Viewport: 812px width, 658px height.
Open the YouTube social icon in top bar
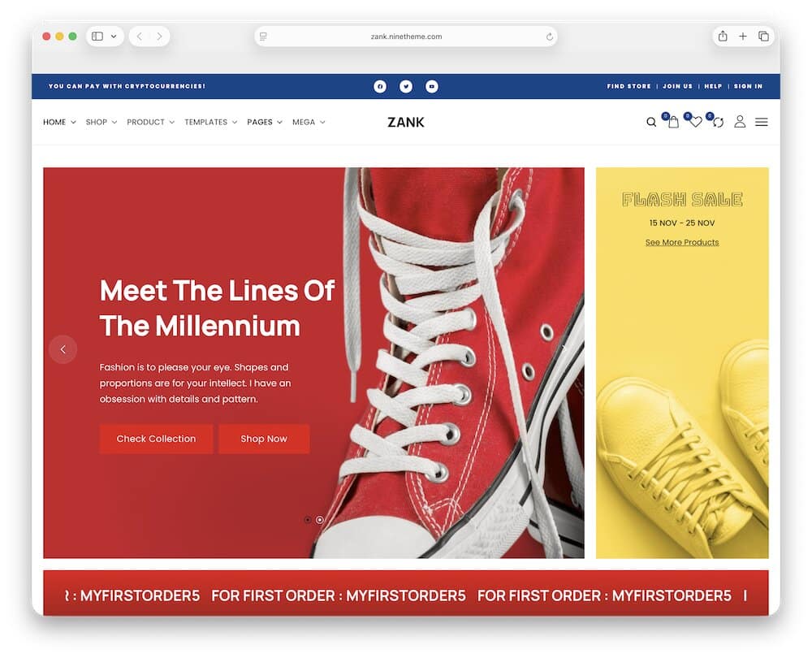(432, 87)
